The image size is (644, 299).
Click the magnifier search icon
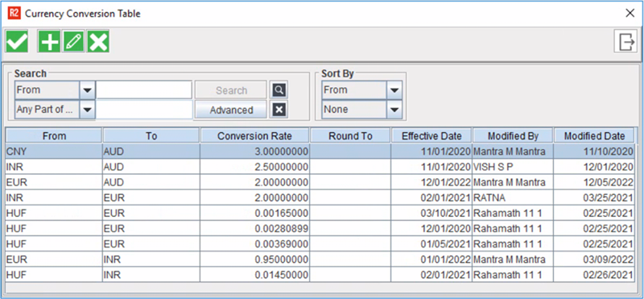278,90
